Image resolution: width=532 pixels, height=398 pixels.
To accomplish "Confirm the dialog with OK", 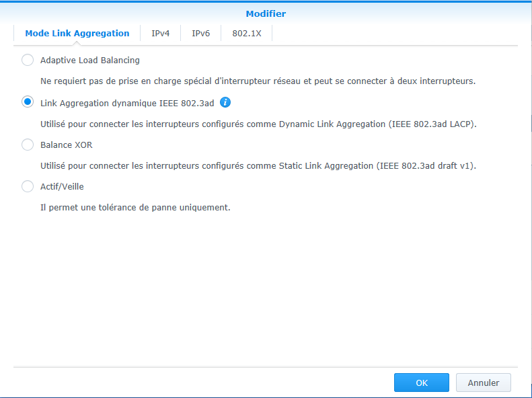I will pyautogui.click(x=422, y=383).
